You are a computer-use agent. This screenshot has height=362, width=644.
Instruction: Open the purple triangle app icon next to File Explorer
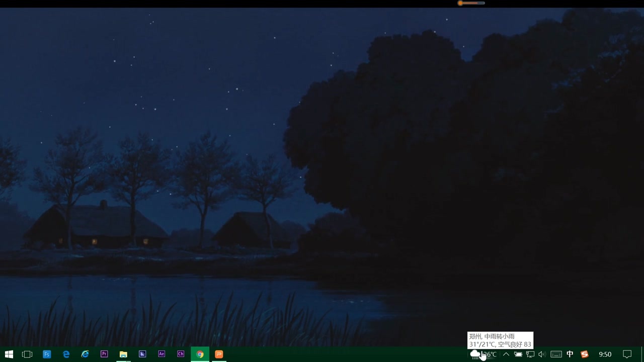click(142, 354)
